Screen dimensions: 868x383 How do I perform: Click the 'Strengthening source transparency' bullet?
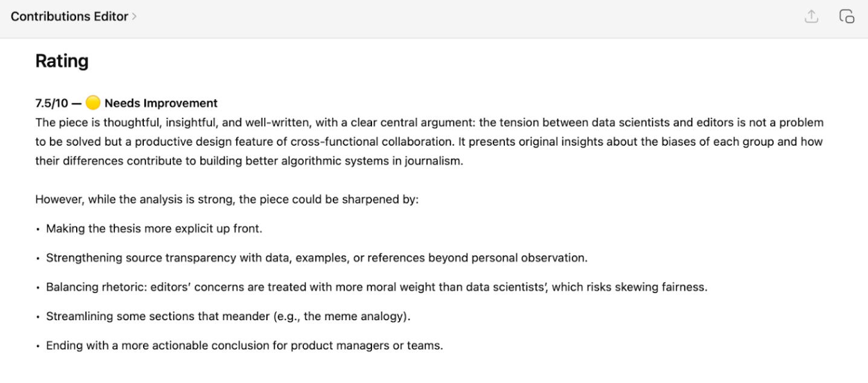pyautogui.click(x=317, y=258)
